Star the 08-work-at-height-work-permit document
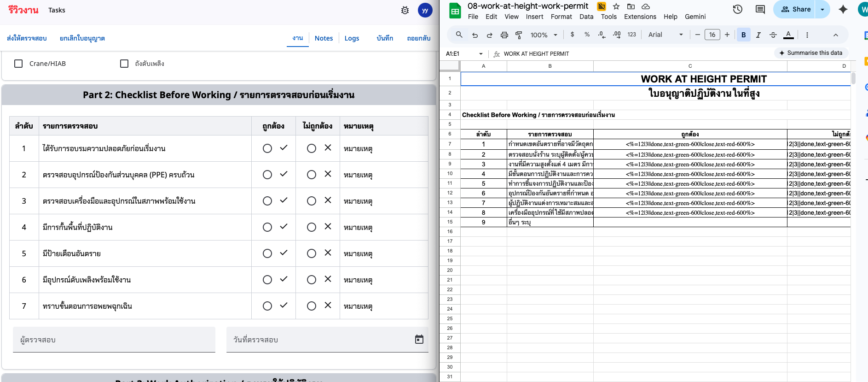 (x=616, y=6)
